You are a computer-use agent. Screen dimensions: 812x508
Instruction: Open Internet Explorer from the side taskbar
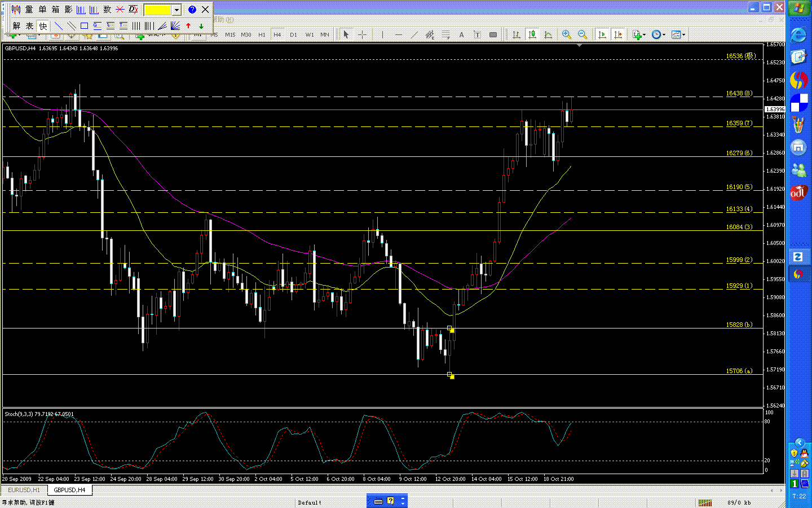coord(798,35)
